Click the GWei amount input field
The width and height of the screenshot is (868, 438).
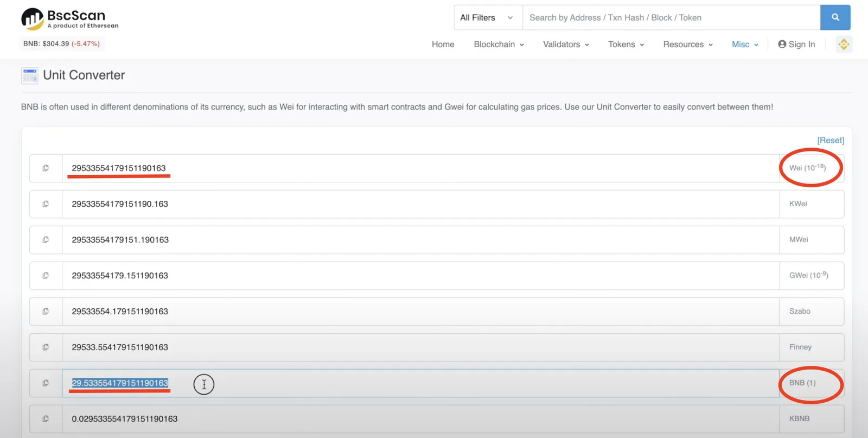[x=420, y=276]
